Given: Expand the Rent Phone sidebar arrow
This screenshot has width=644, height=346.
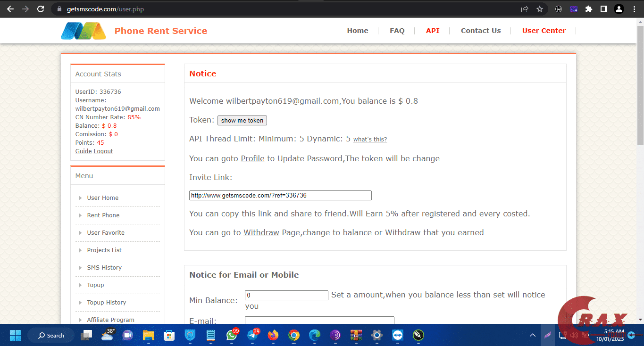Looking at the screenshot, I should click(80, 215).
